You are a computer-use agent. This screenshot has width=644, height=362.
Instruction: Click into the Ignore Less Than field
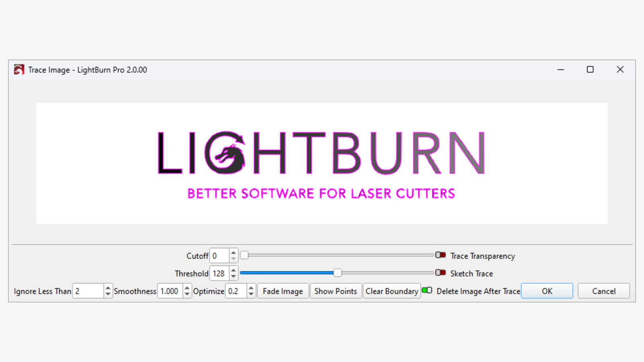88,291
